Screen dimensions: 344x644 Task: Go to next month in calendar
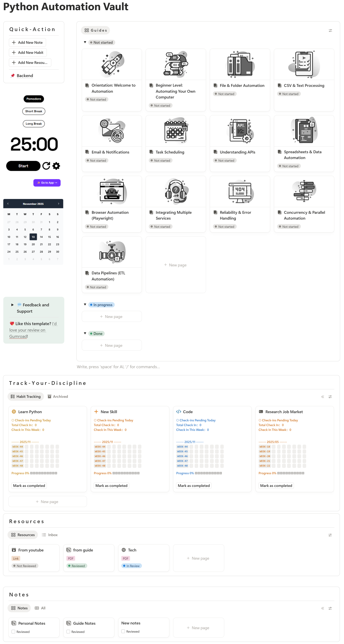(x=59, y=203)
